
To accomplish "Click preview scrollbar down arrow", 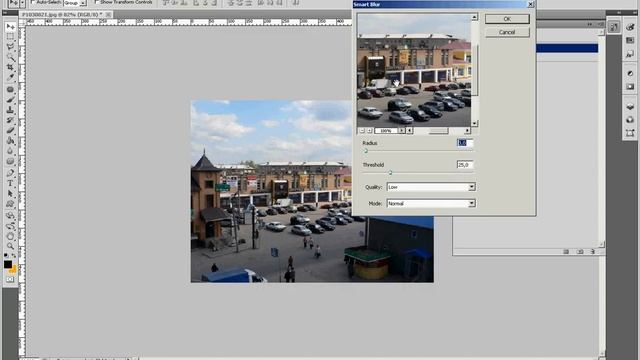I will [474, 123].
